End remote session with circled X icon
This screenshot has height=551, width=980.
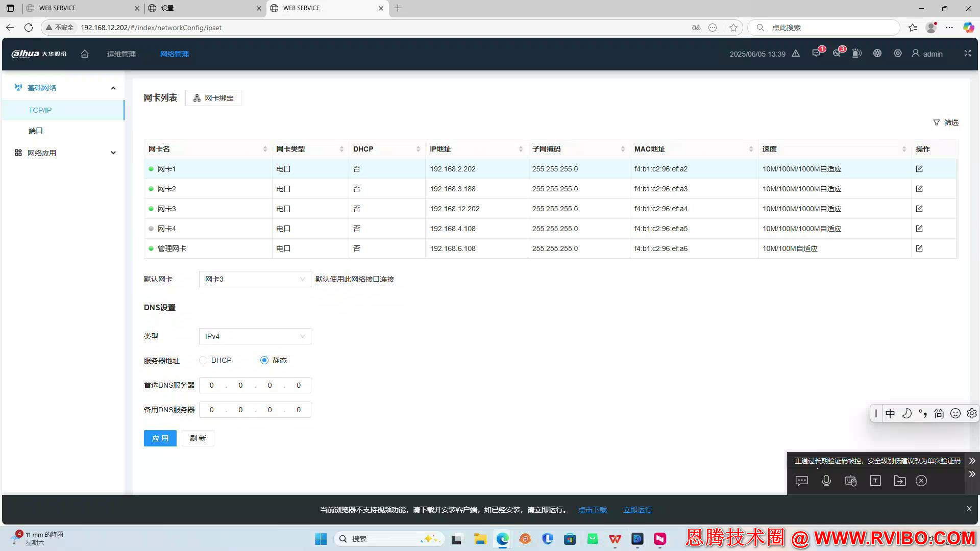pyautogui.click(x=921, y=481)
